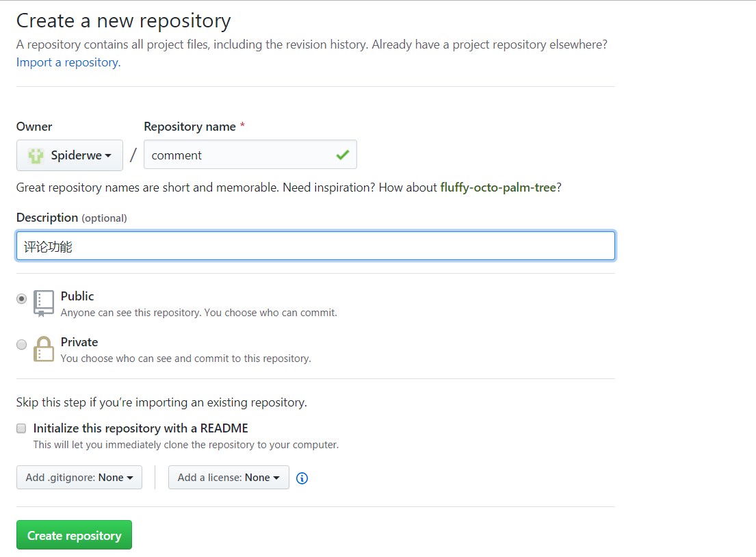Click the Create repository button
The height and width of the screenshot is (557, 756).
coord(75,535)
